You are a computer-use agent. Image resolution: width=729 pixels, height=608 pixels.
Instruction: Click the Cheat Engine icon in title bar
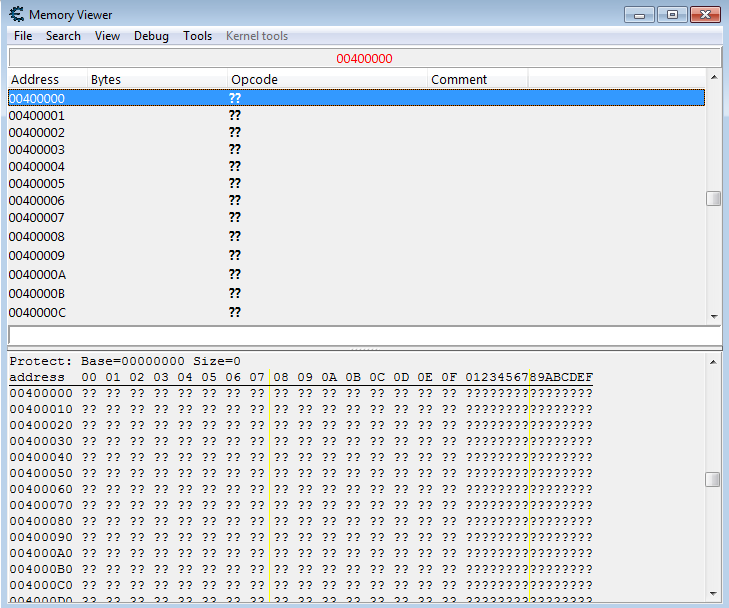click(17, 14)
